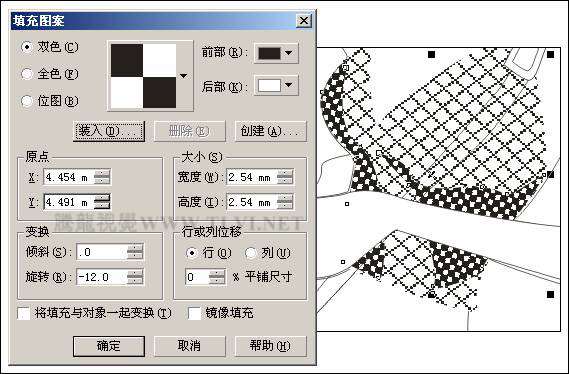The height and width of the screenshot is (374, 569).
Task: Select the 列 column offset radio button
Action: [251, 253]
